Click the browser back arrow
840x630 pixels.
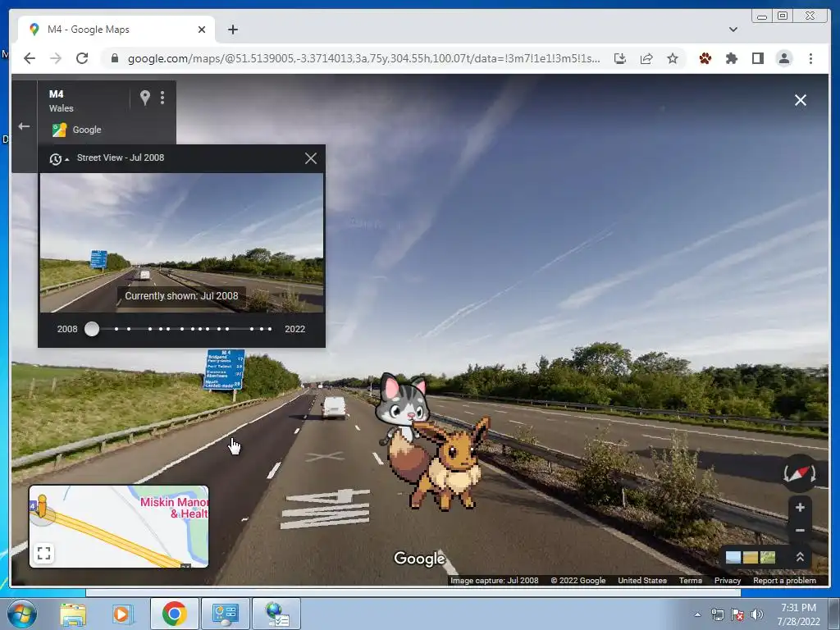(x=30, y=58)
